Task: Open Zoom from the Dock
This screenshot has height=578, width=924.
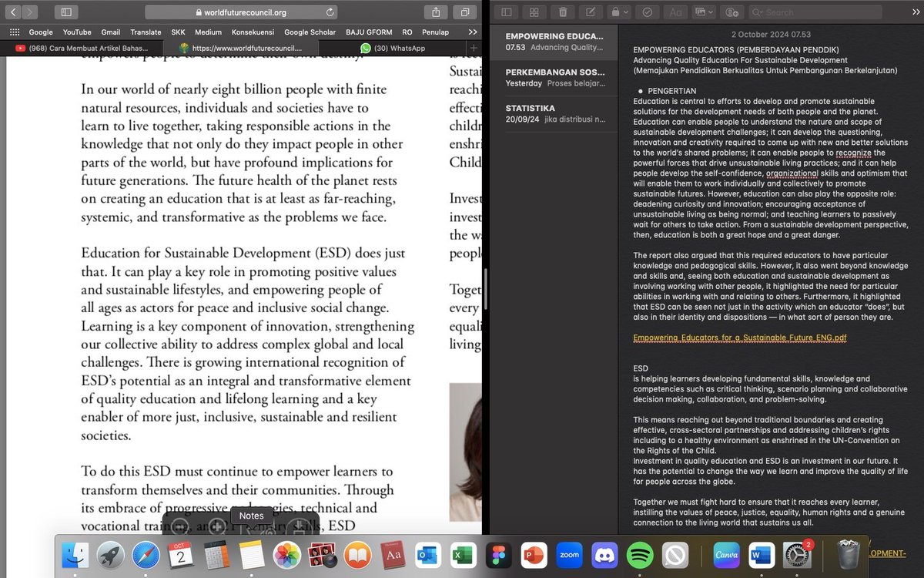Action: (x=569, y=555)
